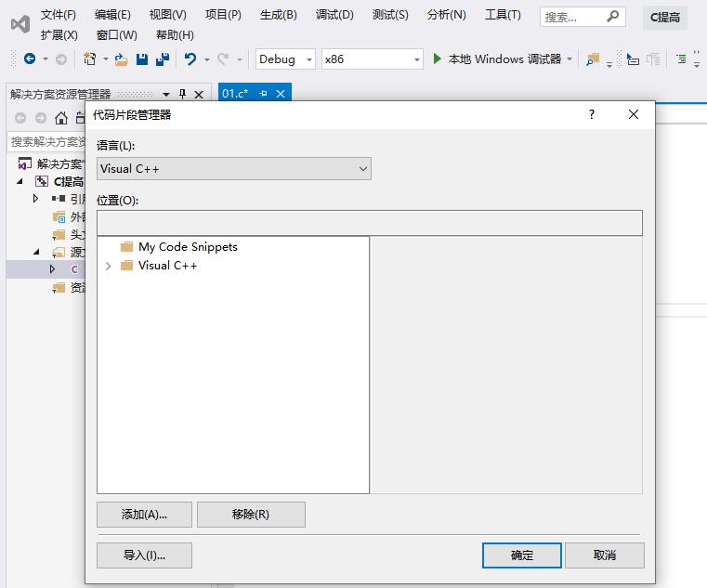Expand the selected C file node

pos(52,269)
